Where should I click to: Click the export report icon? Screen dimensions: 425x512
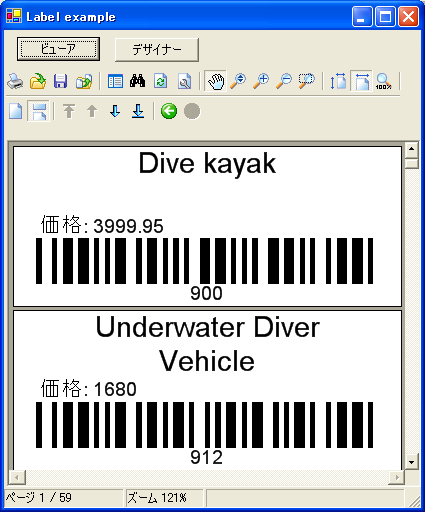tap(83, 81)
